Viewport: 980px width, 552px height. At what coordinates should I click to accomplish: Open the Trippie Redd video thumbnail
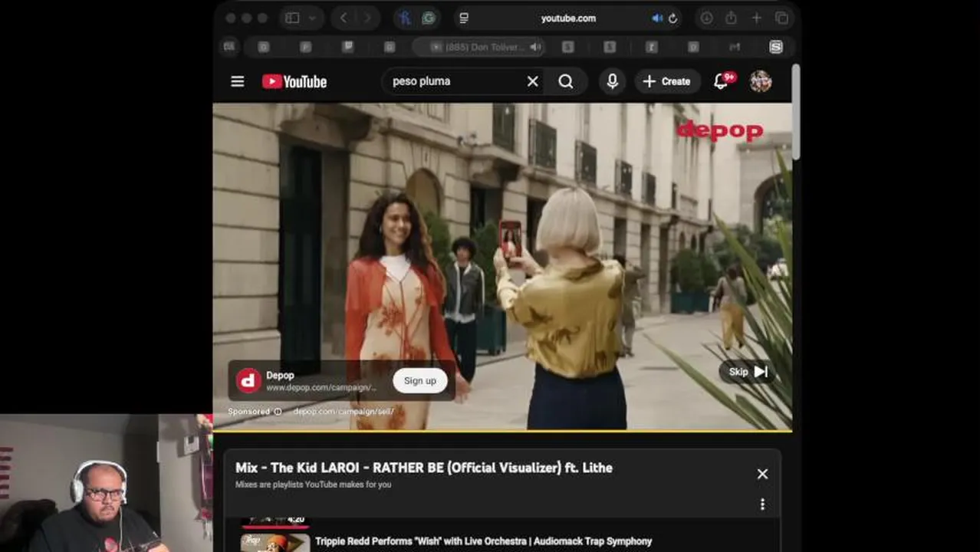(275, 542)
